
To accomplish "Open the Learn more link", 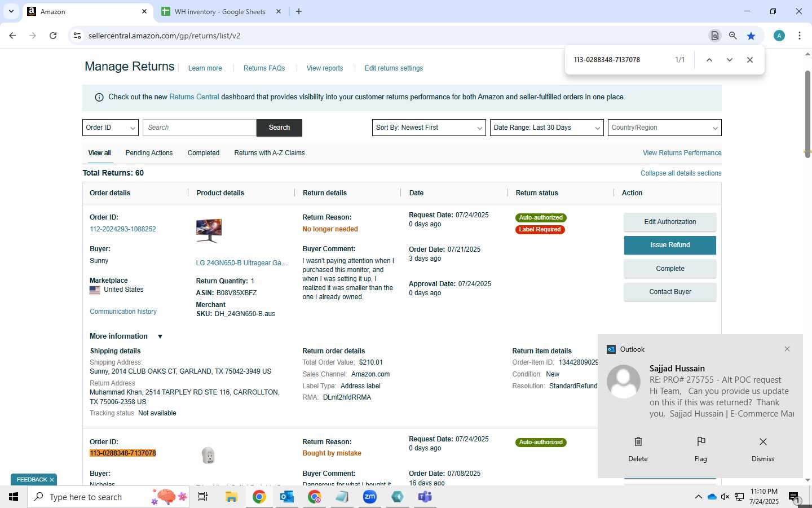I will (205, 68).
